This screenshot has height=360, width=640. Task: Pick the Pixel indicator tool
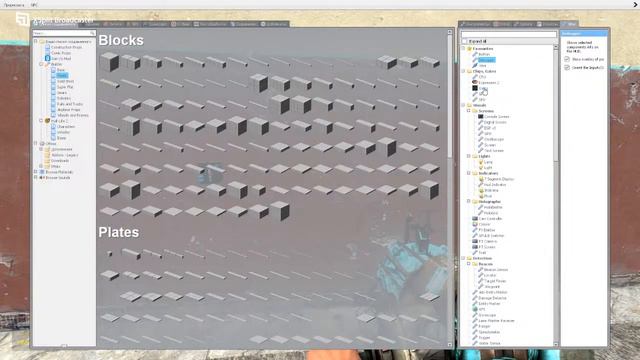(488, 196)
